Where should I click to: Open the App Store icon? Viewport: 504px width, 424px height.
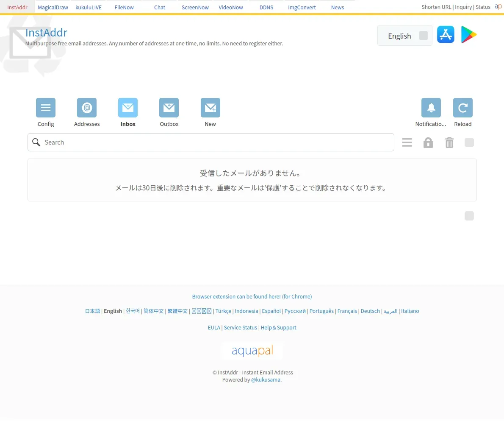click(x=446, y=34)
